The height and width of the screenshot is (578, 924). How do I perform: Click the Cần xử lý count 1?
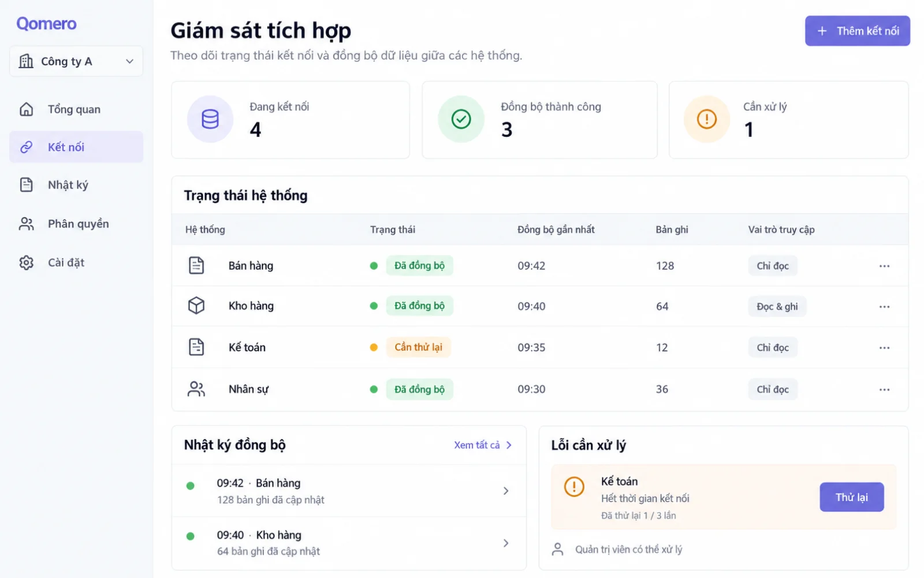[749, 129]
